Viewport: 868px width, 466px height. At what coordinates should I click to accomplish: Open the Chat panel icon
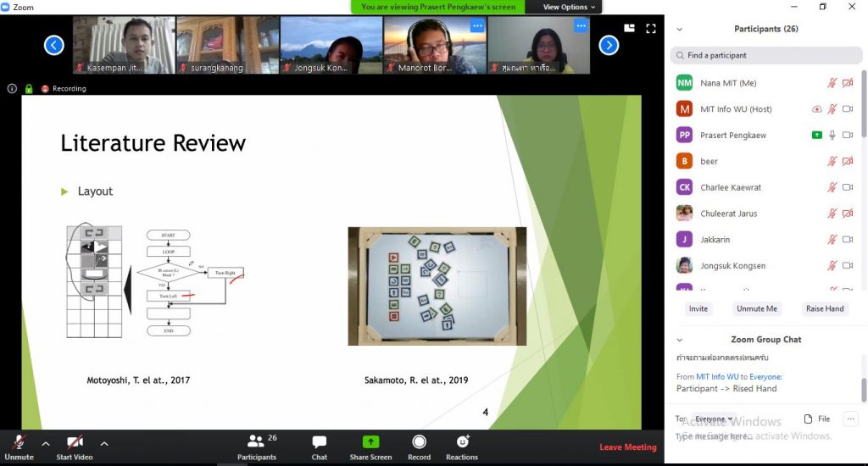click(320, 446)
